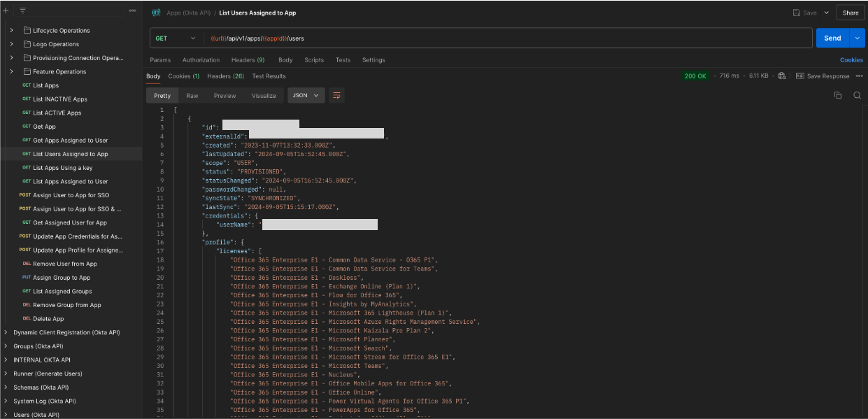Switch to the Raw view
868x419 pixels.
coord(192,95)
